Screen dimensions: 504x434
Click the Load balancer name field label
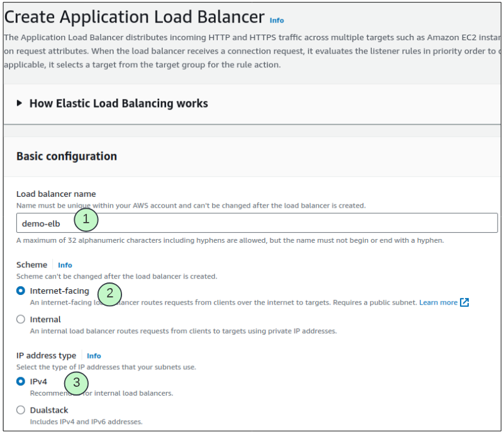[56, 194]
